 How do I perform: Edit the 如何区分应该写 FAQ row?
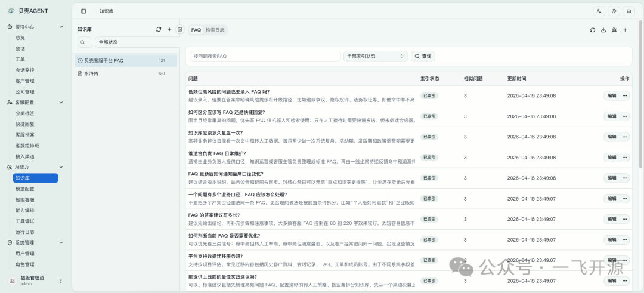(x=612, y=116)
